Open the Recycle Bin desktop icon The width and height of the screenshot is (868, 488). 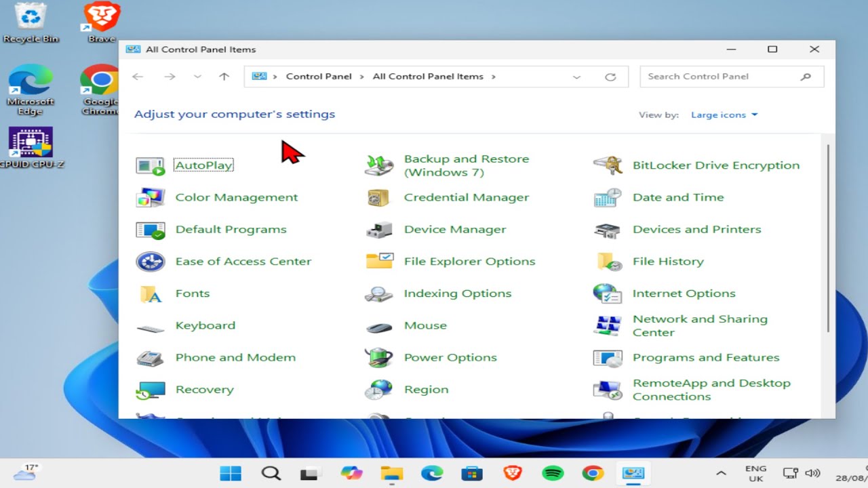click(31, 22)
